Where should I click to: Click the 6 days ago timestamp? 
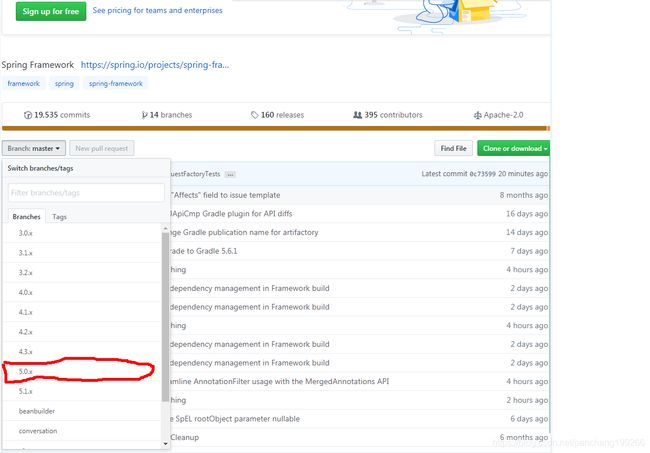(529, 419)
